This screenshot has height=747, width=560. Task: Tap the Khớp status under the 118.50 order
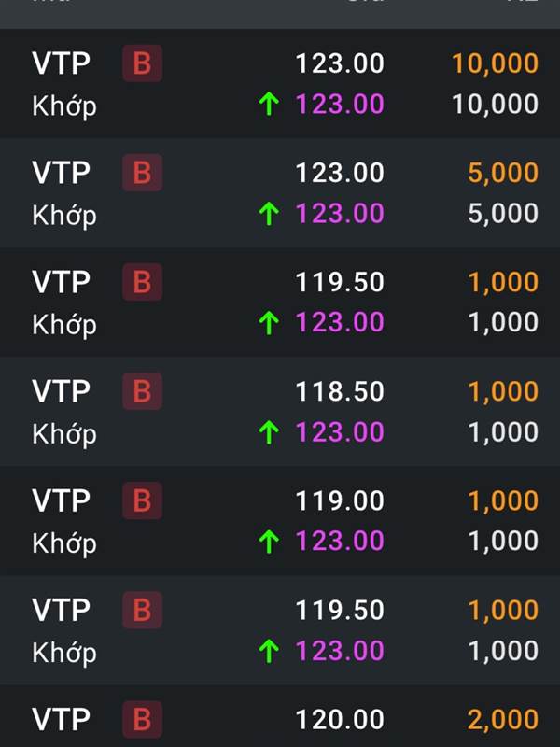point(64,434)
